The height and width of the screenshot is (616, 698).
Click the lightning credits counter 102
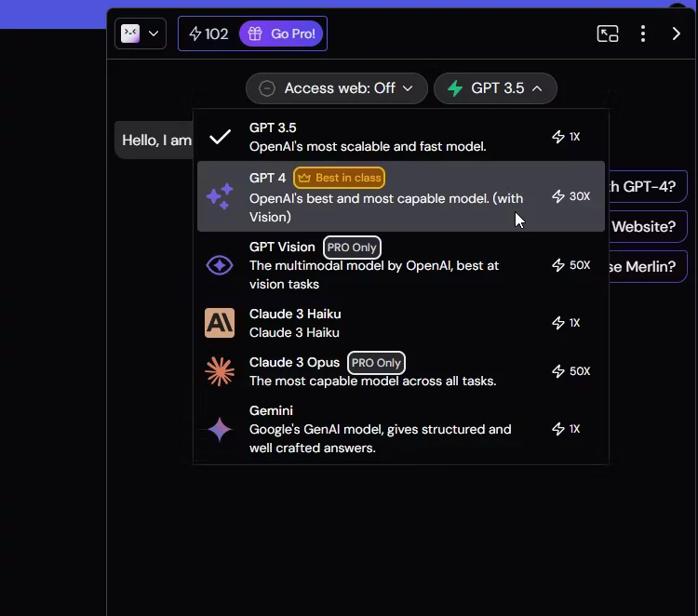[208, 33]
